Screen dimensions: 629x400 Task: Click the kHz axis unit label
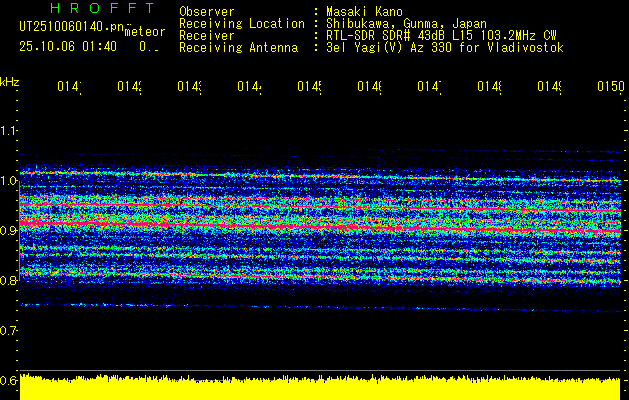click(x=10, y=80)
